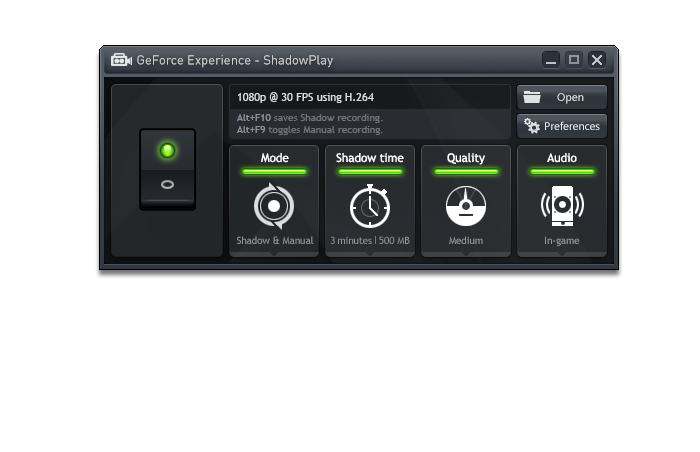Open Preferences with the gear button
This screenshot has height=452, width=700.
[562, 126]
